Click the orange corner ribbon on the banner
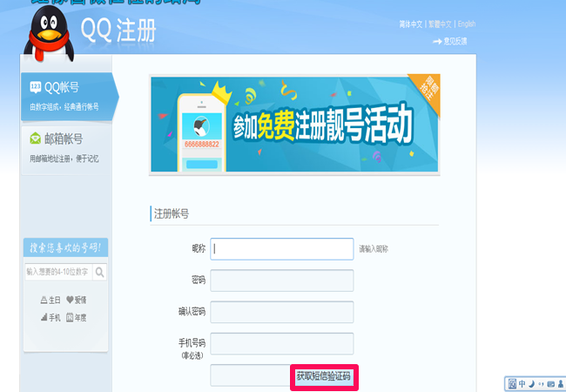Screen dimensions: 566x392 (427, 91)
